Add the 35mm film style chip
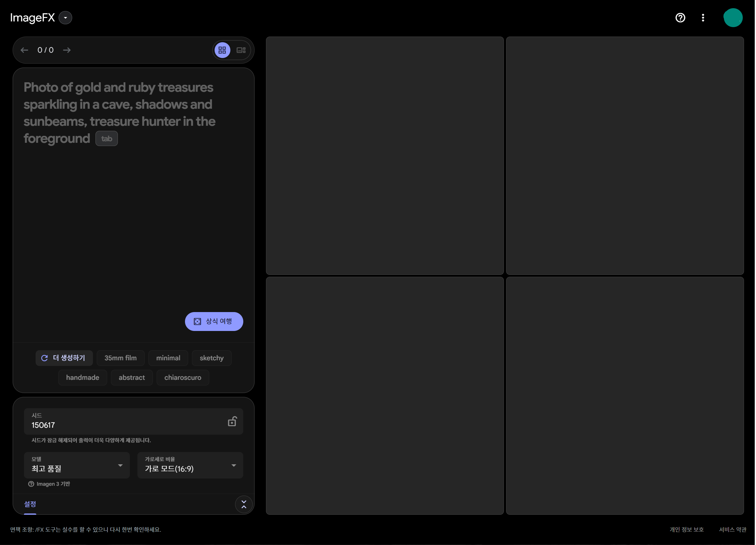 [x=120, y=358]
